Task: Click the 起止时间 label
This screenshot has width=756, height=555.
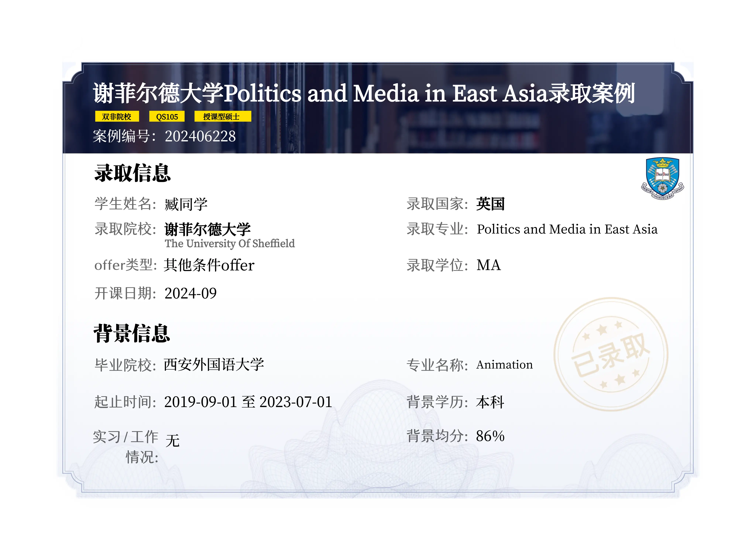Action: tap(125, 402)
